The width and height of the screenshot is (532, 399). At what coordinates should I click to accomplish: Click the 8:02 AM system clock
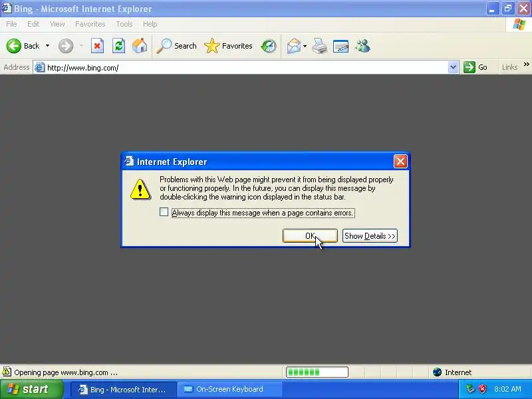click(507, 389)
